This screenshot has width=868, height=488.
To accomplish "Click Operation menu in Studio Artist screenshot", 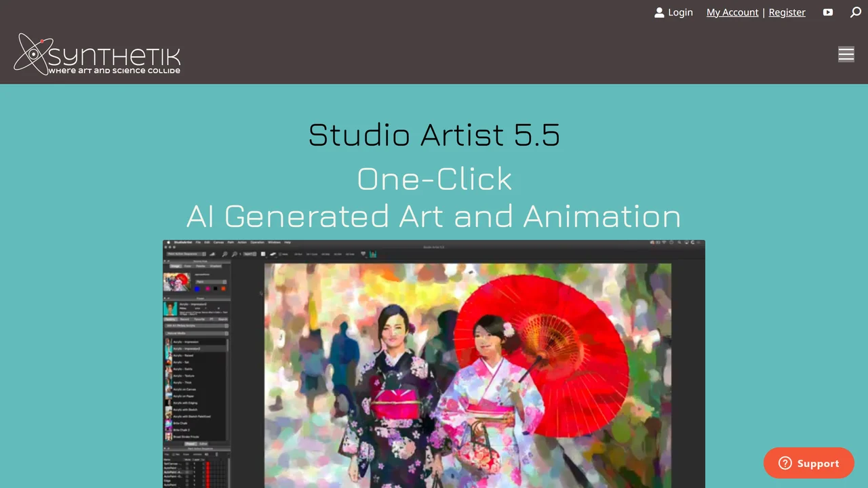I will coord(257,243).
